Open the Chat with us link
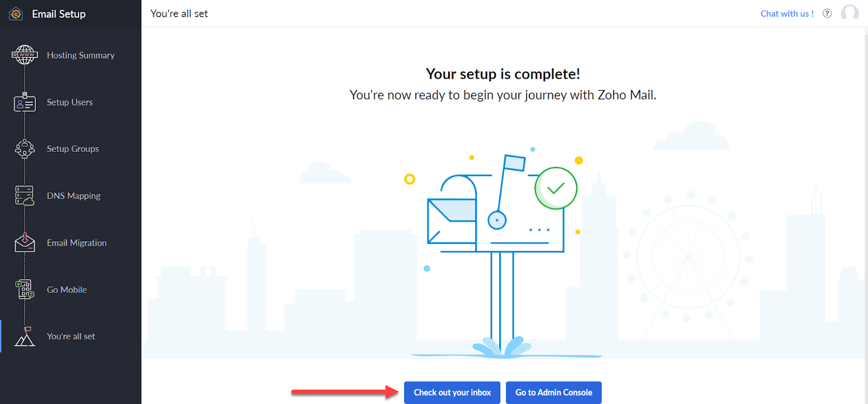The width and height of the screenshot is (868, 404). 787,14
